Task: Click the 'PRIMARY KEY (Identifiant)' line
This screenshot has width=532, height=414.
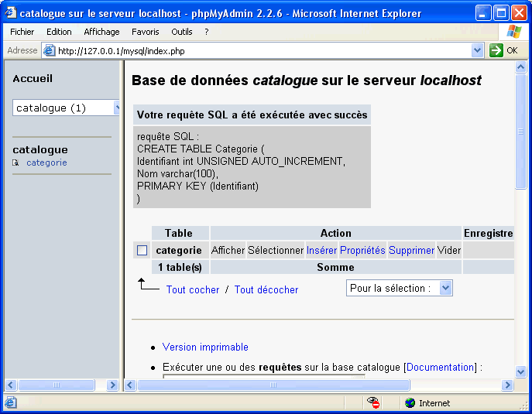Action: (197, 186)
